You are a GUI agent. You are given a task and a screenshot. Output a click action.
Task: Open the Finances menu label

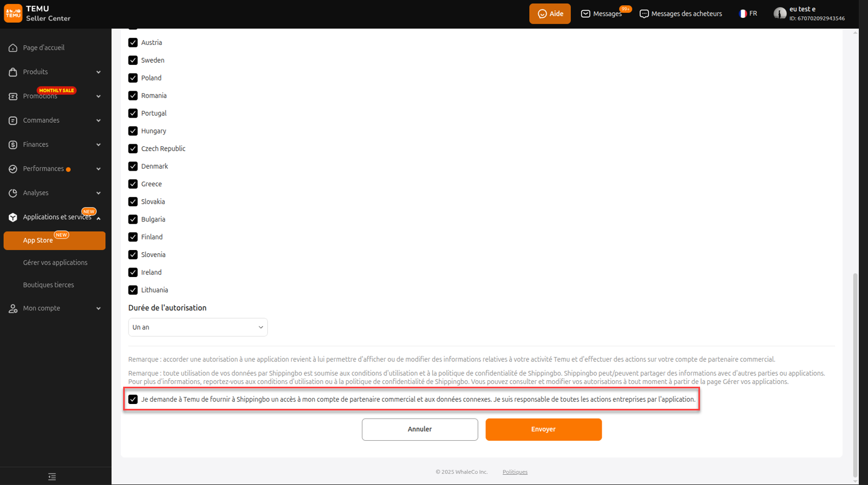pos(36,145)
